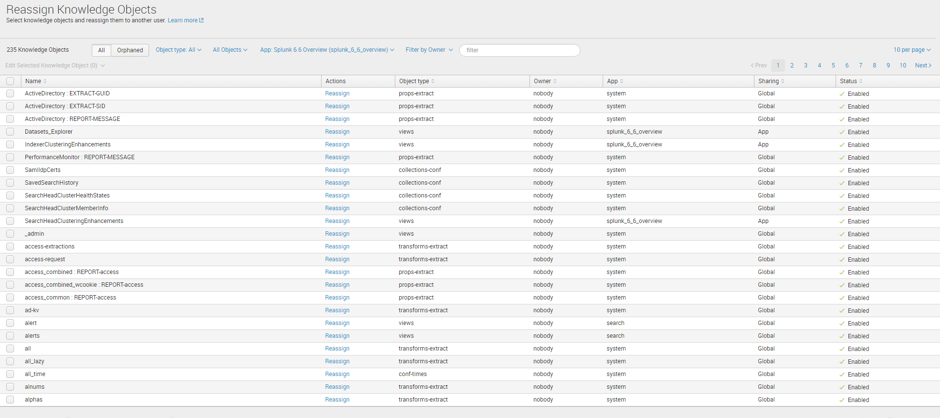Click the Status column sort icon
The image size is (940, 418).
coord(861,81)
